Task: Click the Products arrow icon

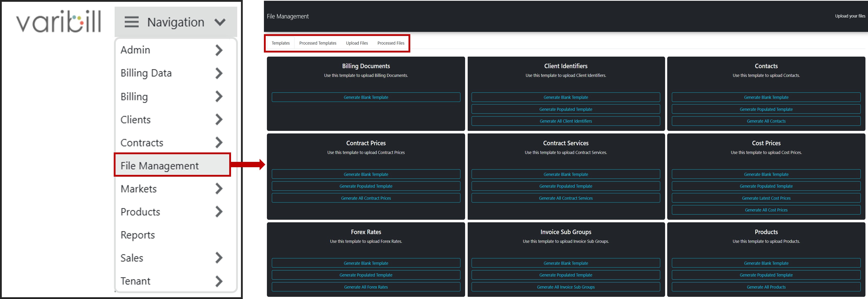Action: tap(219, 212)
